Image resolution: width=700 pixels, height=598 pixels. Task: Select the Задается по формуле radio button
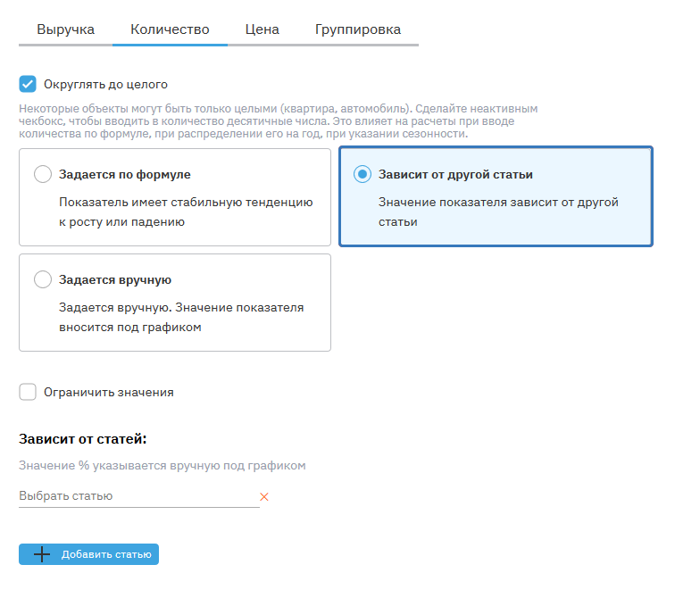[42, 174]
